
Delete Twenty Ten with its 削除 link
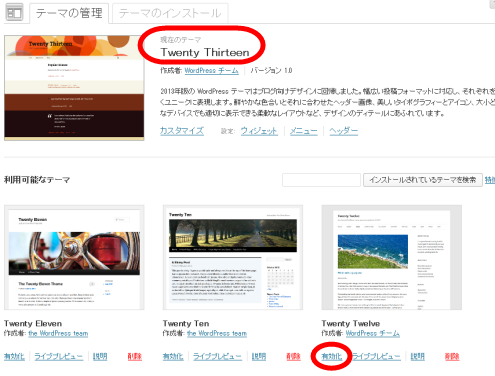pos(293,356)
